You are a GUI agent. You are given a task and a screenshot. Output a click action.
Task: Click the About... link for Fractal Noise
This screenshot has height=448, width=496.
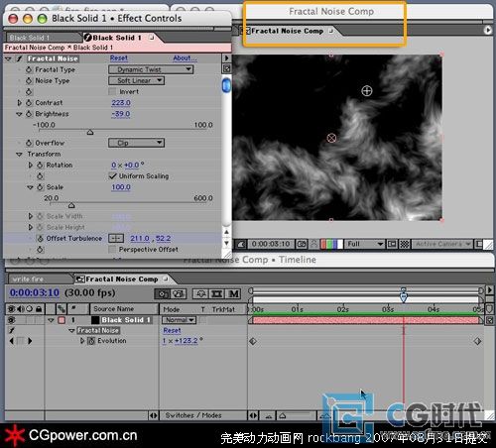coord(185,58)
